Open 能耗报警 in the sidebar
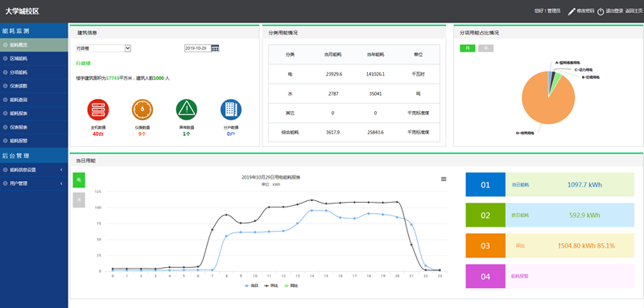644x308 pixels. (x=34, y=141)
